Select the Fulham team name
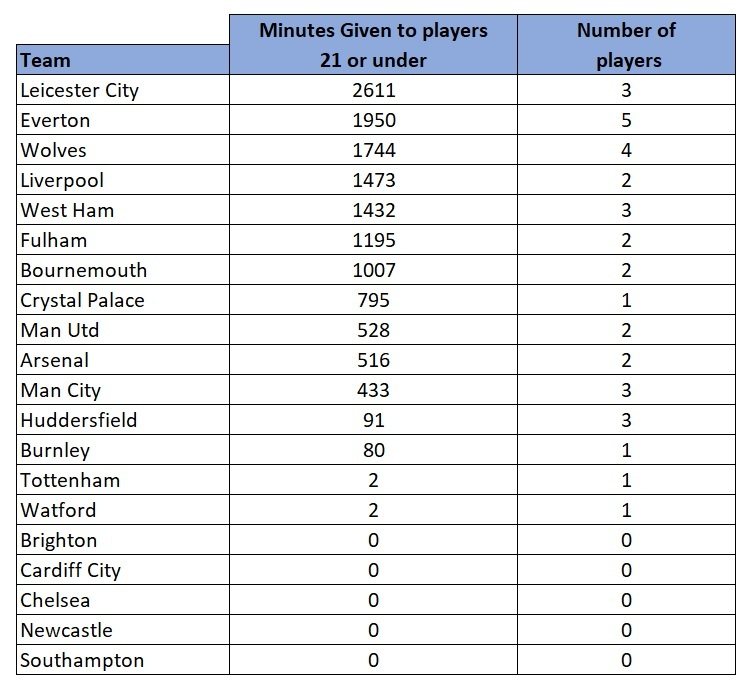 click(53, 240)
